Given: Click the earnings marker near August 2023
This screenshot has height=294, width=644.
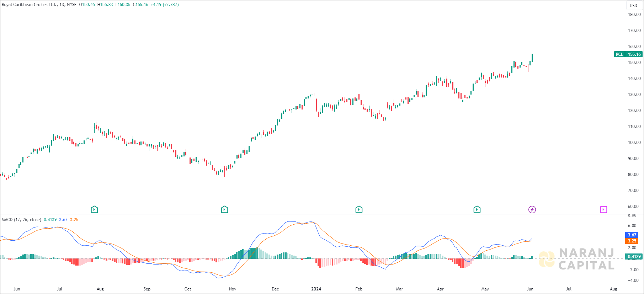Looking at the screenshot, I should (x=94, y=210).
